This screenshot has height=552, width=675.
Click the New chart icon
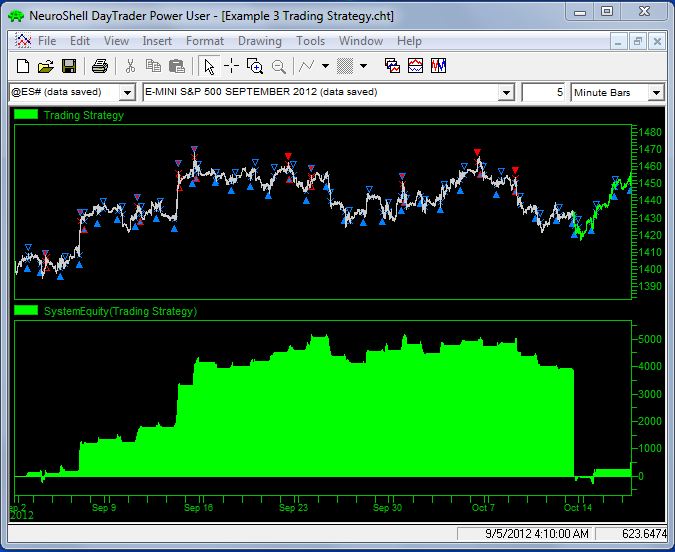pos(23,66)
